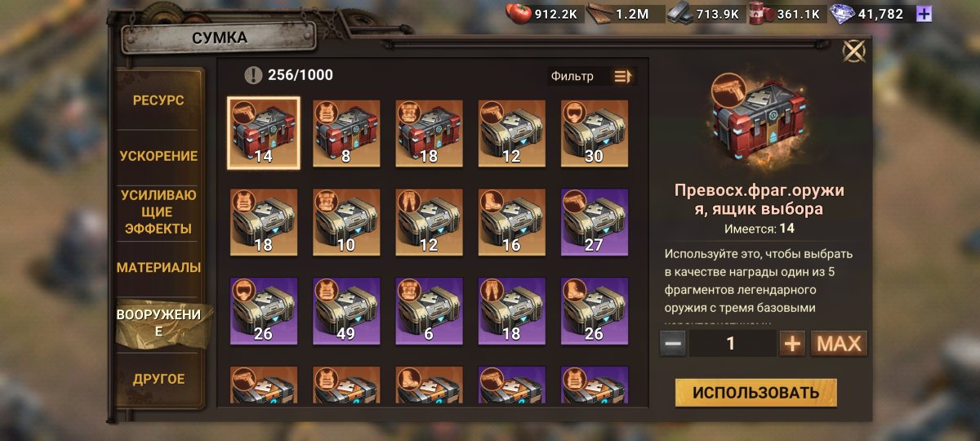Click the inventory capacity exclamation icon
Viewport: 980px width, 441px height.
[x=253, y=75]
